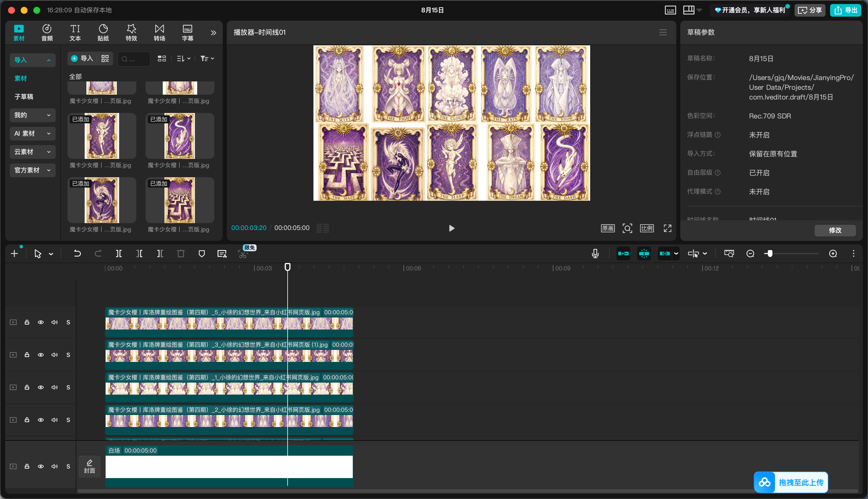Image resolution: width=868 pixels, height=499 pixels.
Task: Mute the _2_ image track audio
Action: pos(55,420)
